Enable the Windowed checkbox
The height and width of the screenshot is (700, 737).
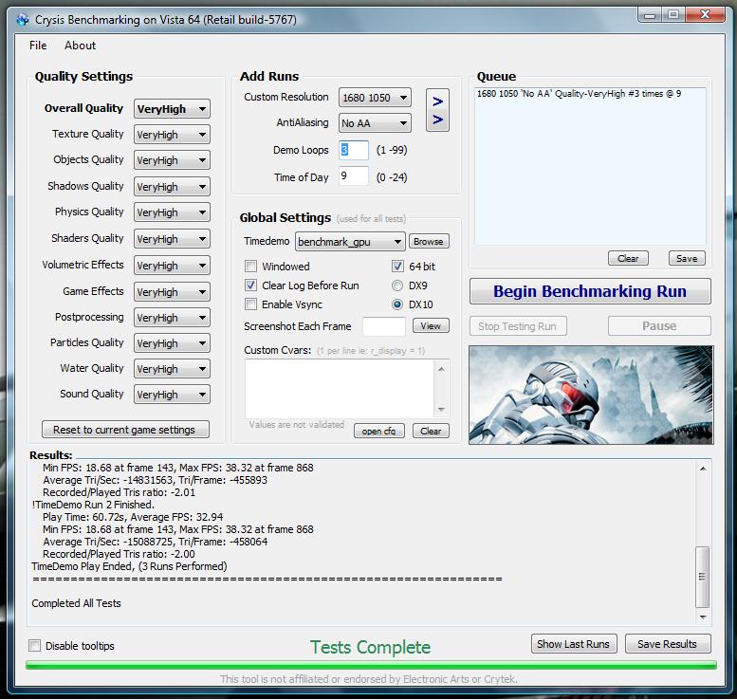click(251, 267)
